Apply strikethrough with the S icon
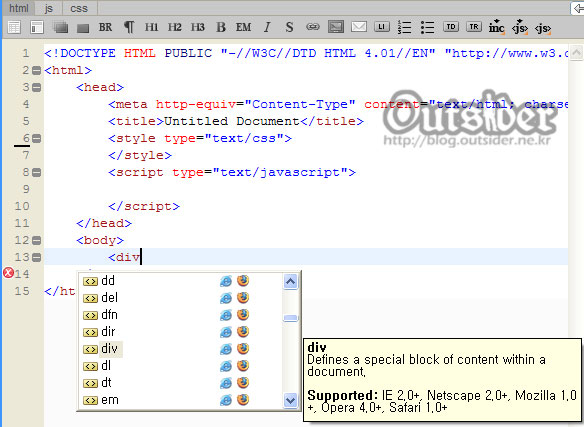 (289, 27)
